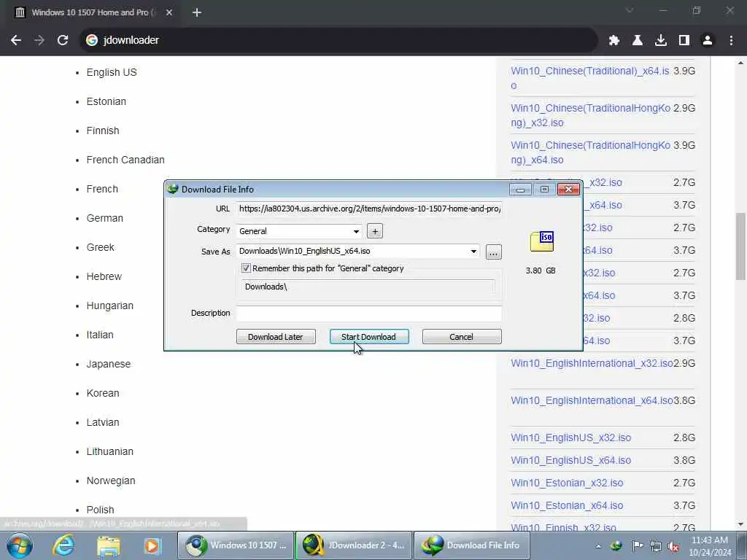Click the Start Download button
The image size is (747, 560).
click(x=368, y=337)
